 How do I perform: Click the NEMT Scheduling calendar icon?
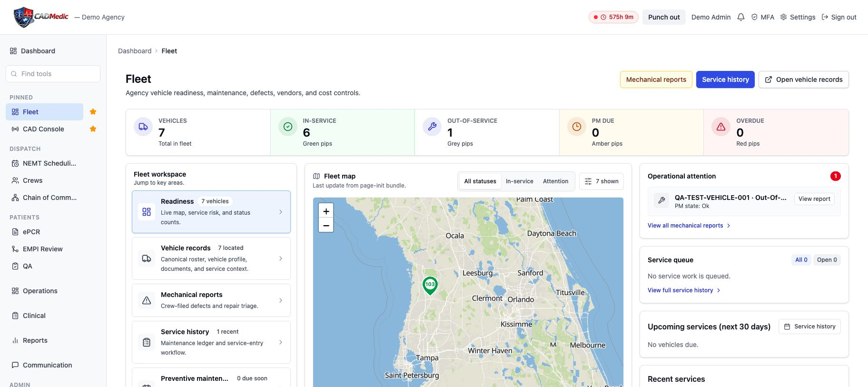point(15,163)
